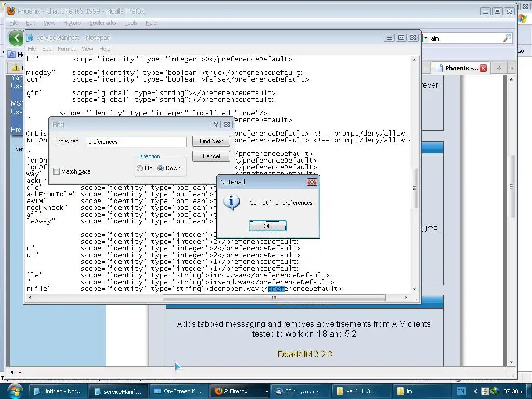This screenshot has width=532, height=399.
Task: Open Firefox's File menu
Action: pyautogui.click(x=14, y=23)
